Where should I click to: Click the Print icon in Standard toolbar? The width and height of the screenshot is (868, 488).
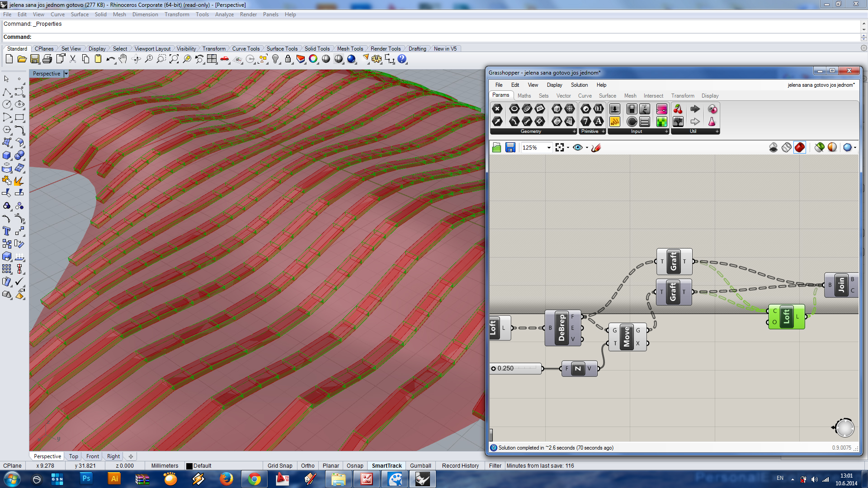coord(47,59)
